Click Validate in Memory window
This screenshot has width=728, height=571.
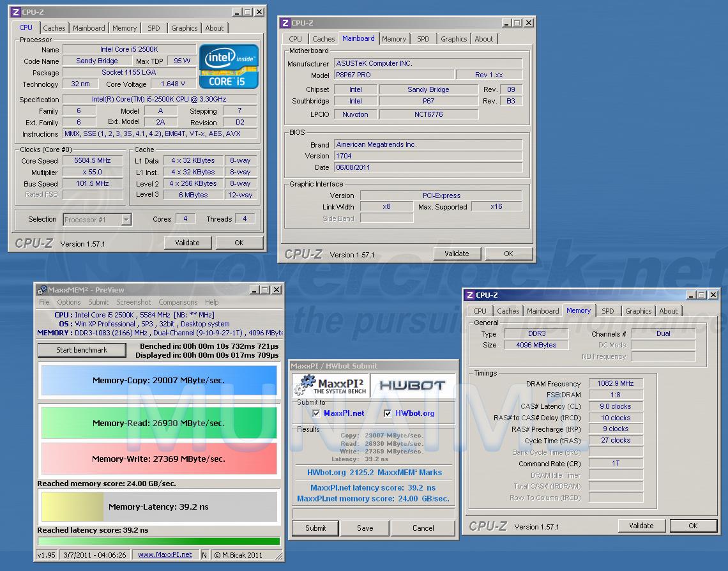[642, 526]
